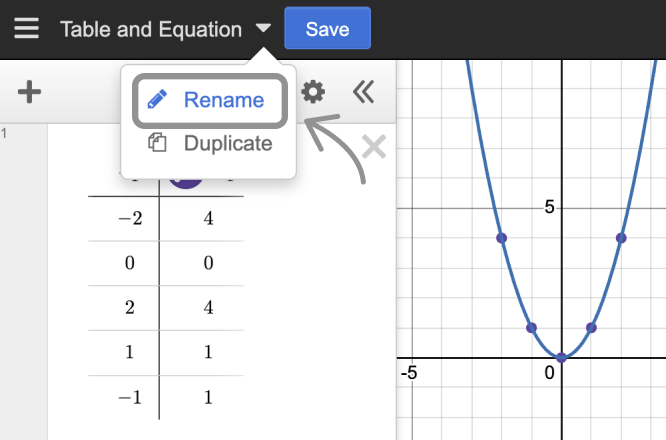Click the plus icon to add item
The width and height of the screenshot is (666, 440).
pos(30,93)
